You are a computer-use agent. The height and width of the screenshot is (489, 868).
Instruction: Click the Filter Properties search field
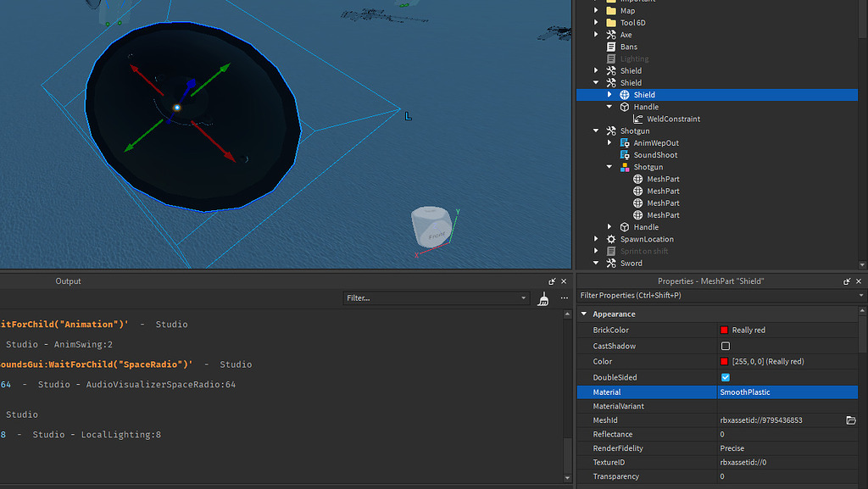(x=712, y=296)
